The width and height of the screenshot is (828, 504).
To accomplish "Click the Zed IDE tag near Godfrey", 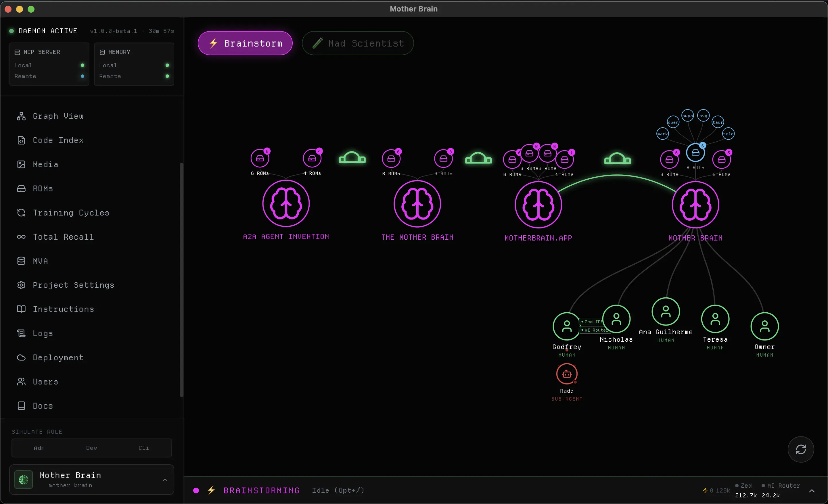I will [592, 322].
